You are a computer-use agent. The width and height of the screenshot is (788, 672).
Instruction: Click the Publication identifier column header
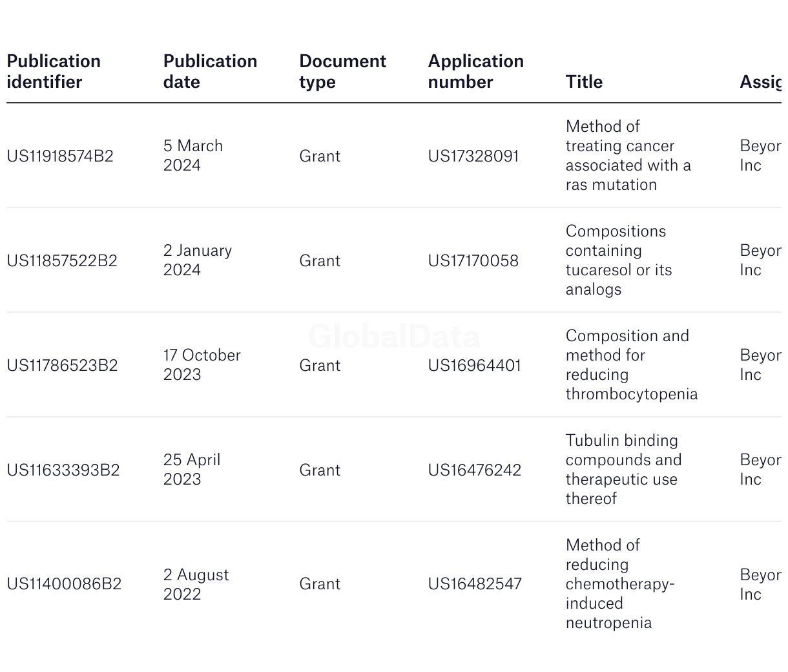(x=54, y=72)
